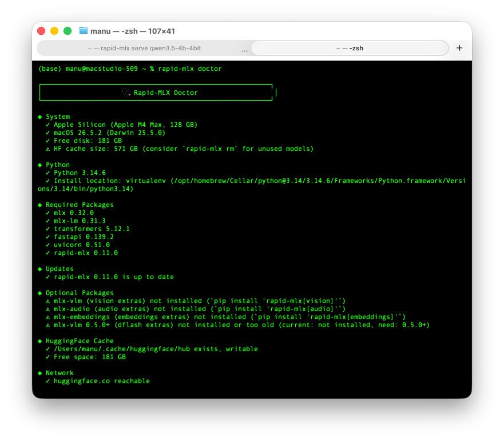Click the warning triangle beside HF cache size
Screen dimensions: 504x441
click(47, 149)
